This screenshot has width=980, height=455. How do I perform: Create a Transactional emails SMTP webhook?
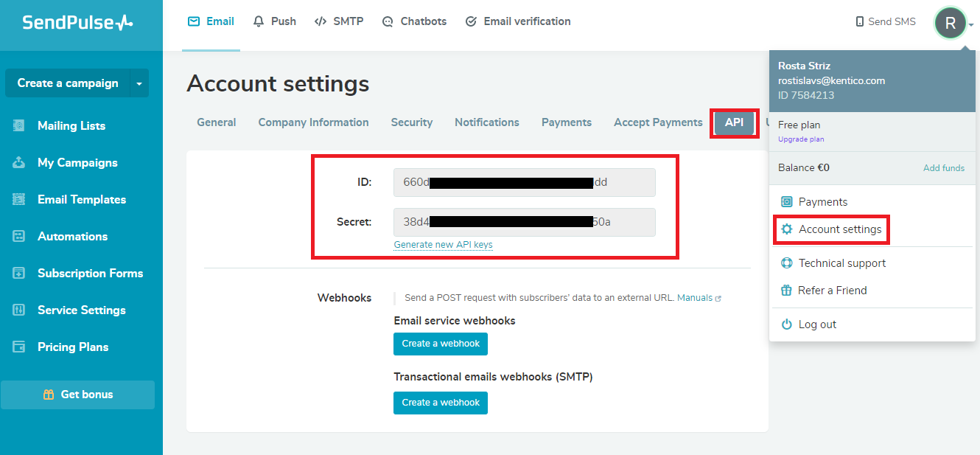pos(441,403)
